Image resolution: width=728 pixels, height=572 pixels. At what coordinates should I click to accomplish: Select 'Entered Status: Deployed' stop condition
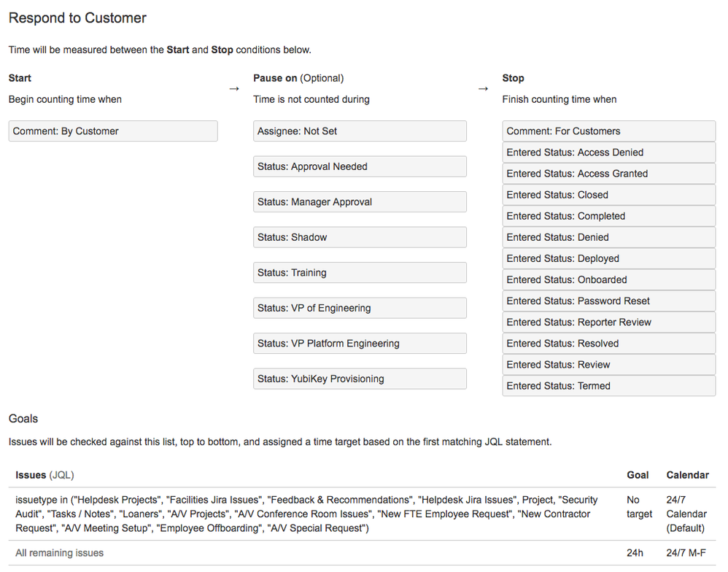[608, 258]
